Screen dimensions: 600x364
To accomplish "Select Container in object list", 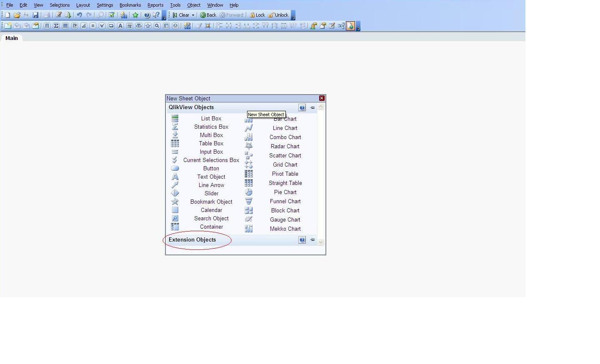I will coord(211,227).
